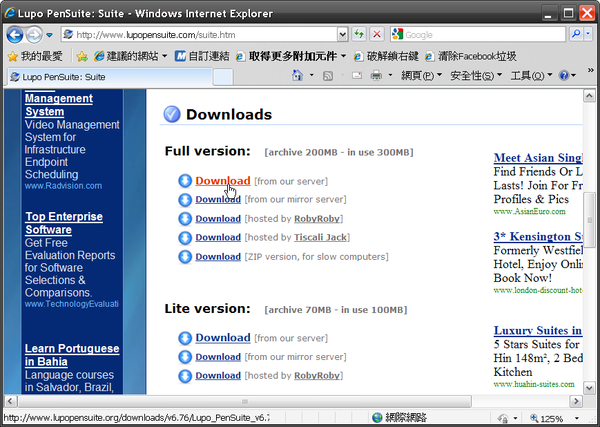Click Lite version Download hosted by RobyRoby
This screenshot has width=600, height=427.
[x=218, y=375]
